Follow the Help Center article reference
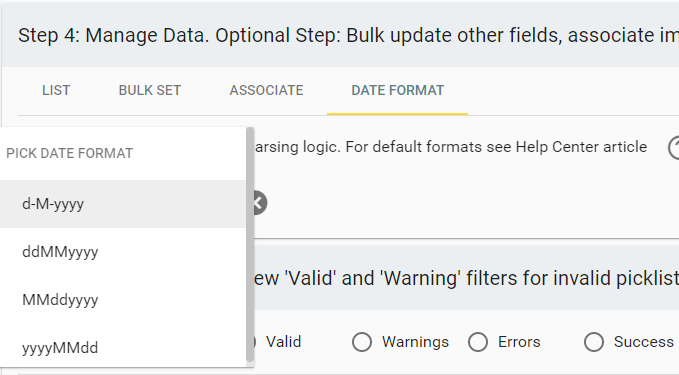Viewport: 679px width, 375px height. [581, 147]
